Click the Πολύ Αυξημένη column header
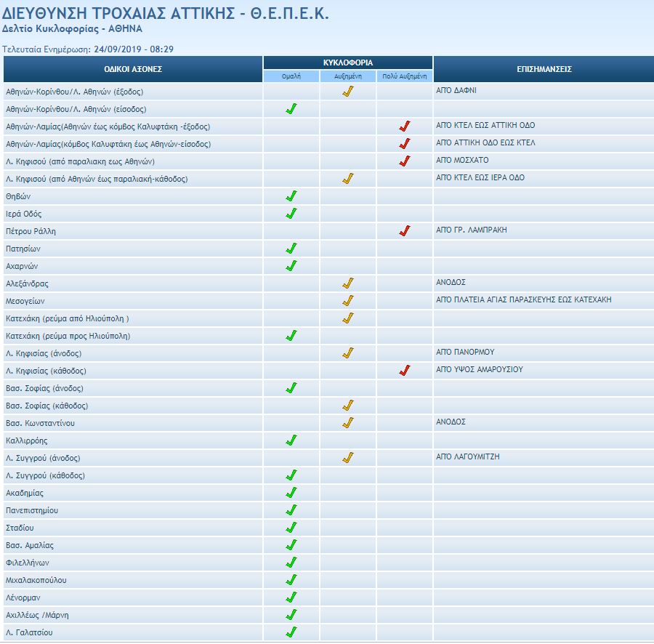This screenshot has width=654, height=644. click(x=405, y=76)
